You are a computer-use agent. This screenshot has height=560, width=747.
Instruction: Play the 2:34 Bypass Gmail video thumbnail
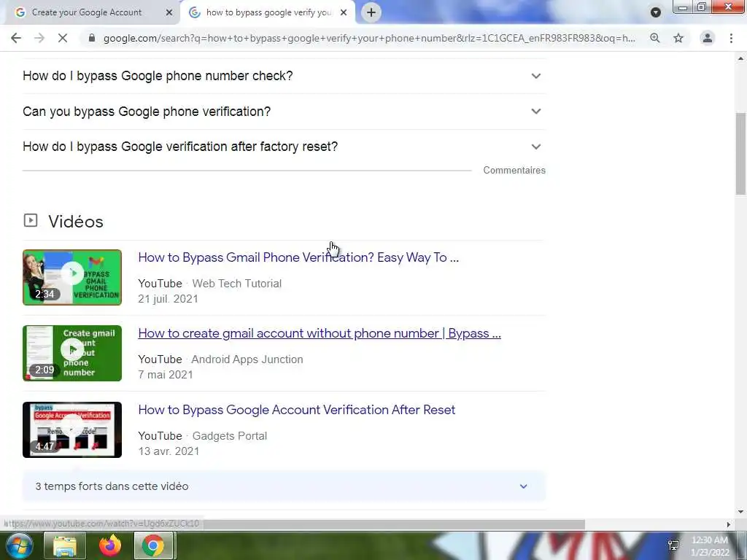click(x=72, y=277)
